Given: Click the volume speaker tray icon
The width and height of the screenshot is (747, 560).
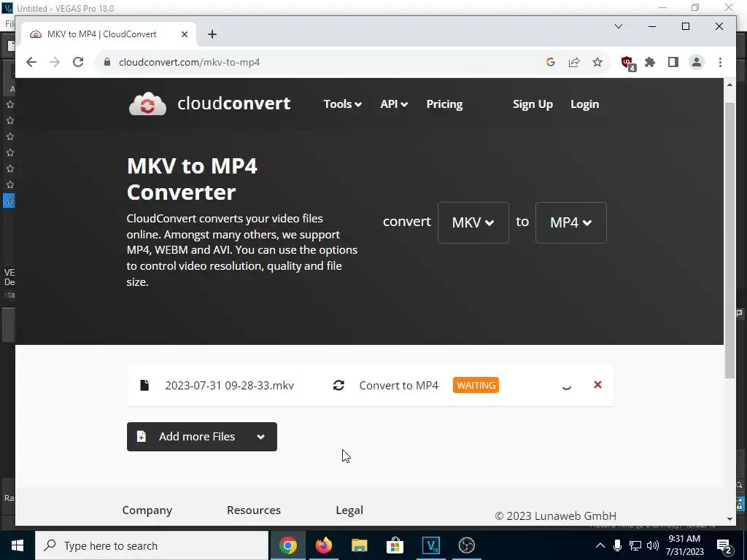Looking at the screenshot, I should coord(653,545).
